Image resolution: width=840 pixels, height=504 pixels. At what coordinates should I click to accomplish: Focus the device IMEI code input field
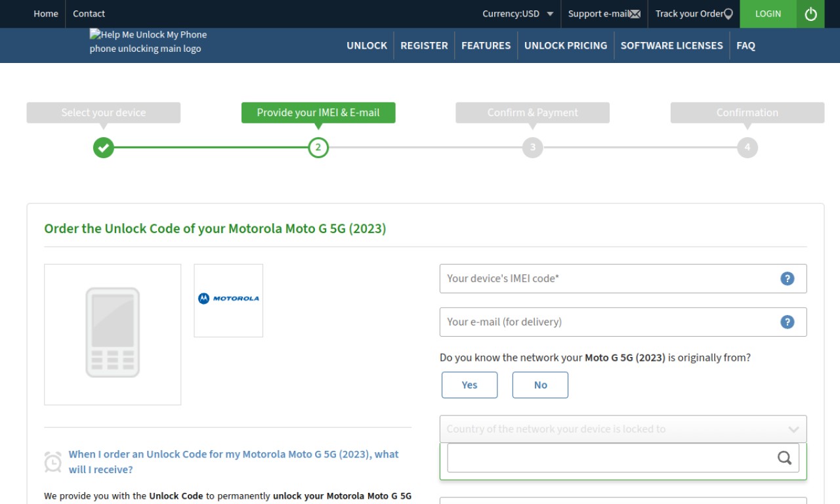[x=623, y=278]
